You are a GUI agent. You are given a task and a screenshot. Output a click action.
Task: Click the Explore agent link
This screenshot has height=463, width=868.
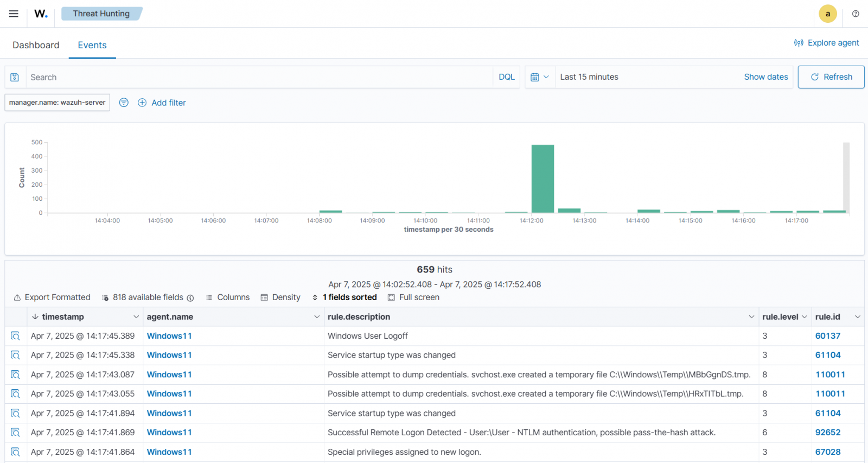(x=826, y=43)
